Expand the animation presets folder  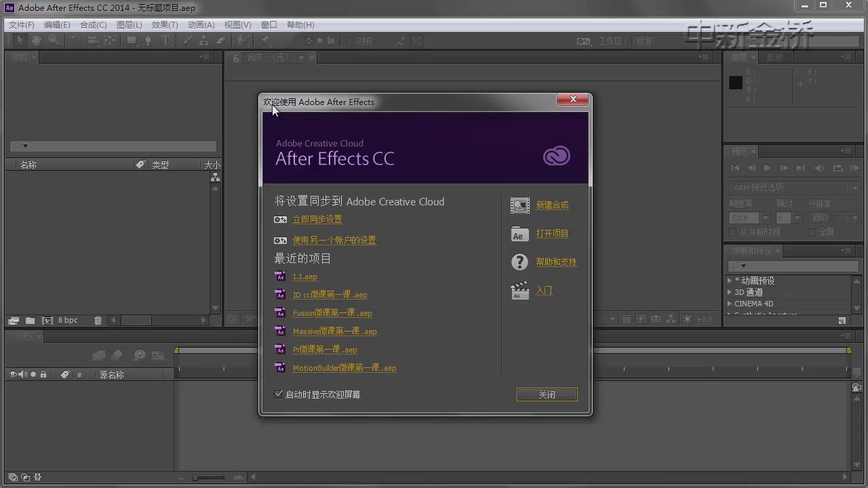[730, 281]
